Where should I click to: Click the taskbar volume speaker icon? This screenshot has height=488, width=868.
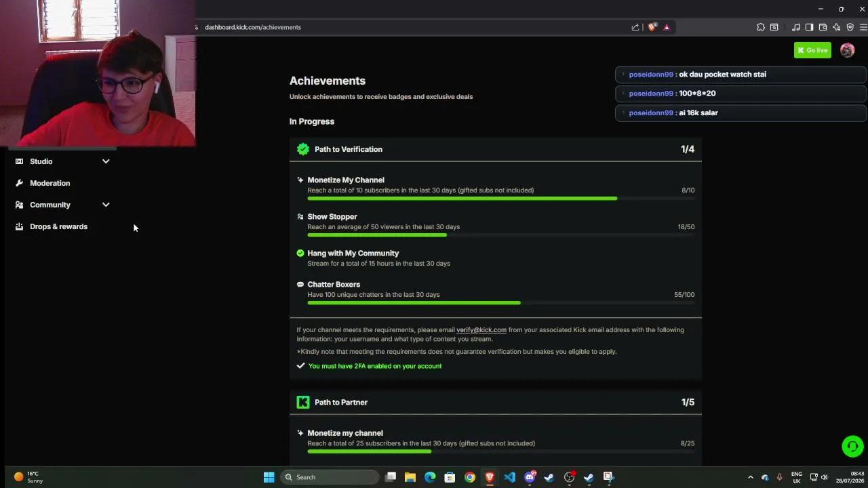tap(825, 477)
